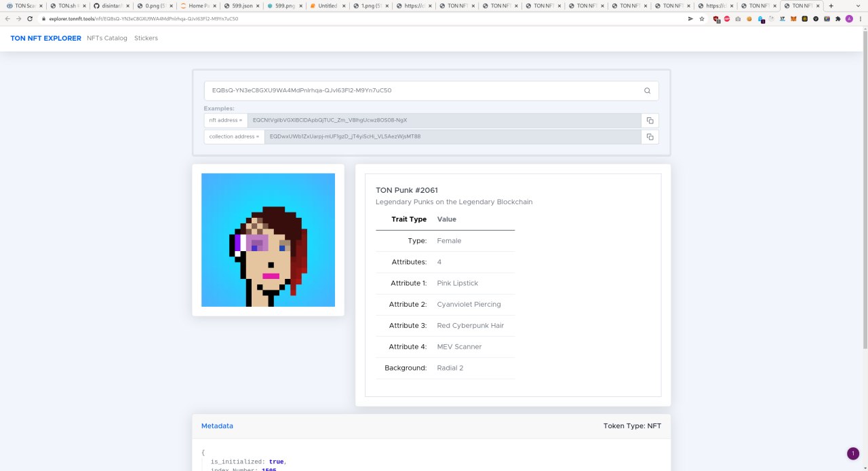
Task: Open a new browser tab
Action: [x=831, y=5]
